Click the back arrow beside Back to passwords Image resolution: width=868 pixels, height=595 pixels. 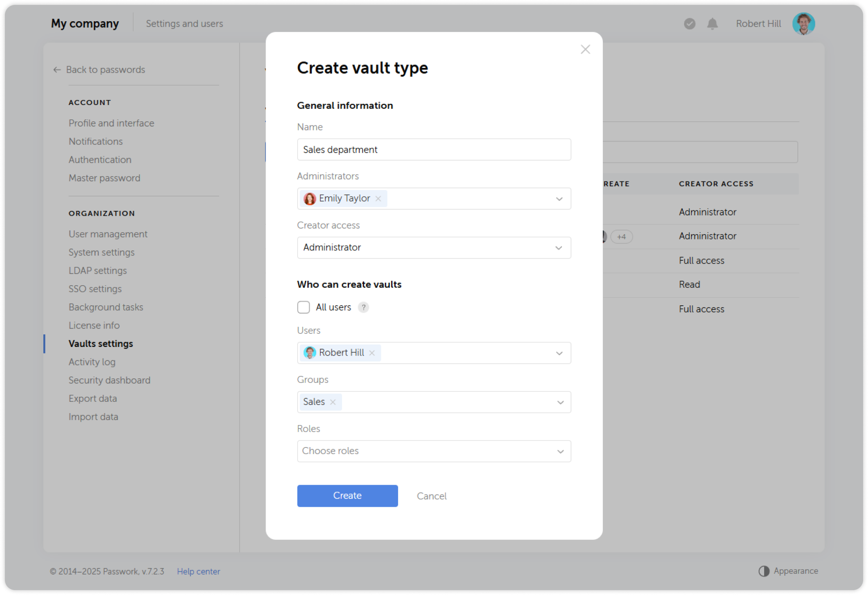pos(56,69)
